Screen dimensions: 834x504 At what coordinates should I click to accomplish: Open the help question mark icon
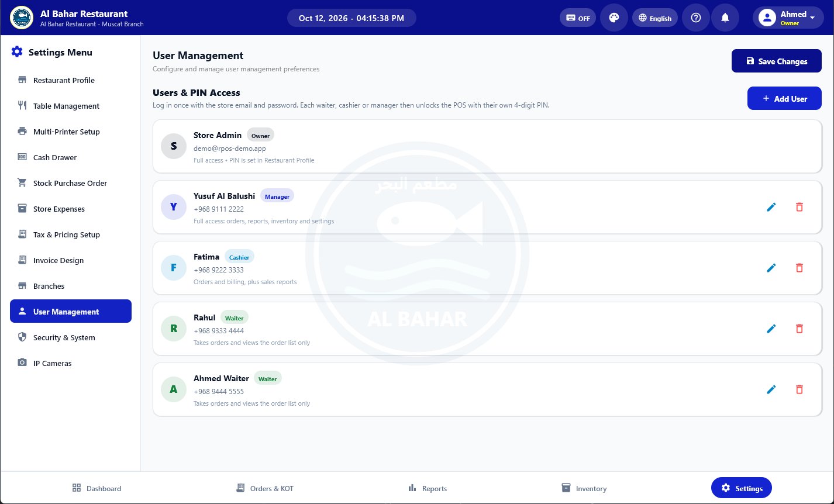[696, 18]
